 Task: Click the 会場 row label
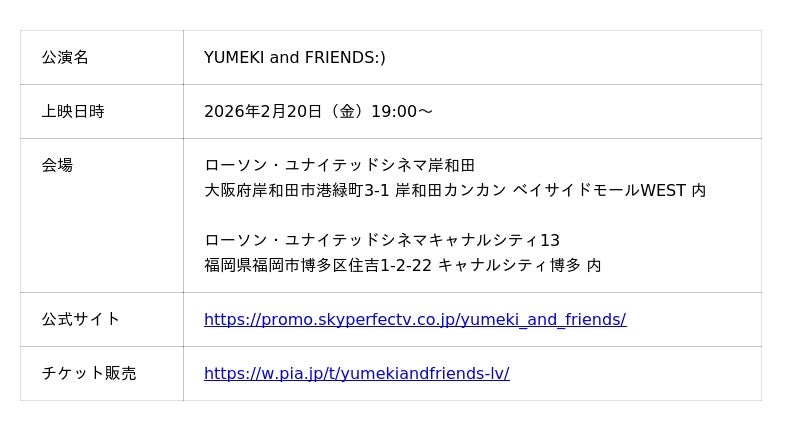tap(57, 166)
